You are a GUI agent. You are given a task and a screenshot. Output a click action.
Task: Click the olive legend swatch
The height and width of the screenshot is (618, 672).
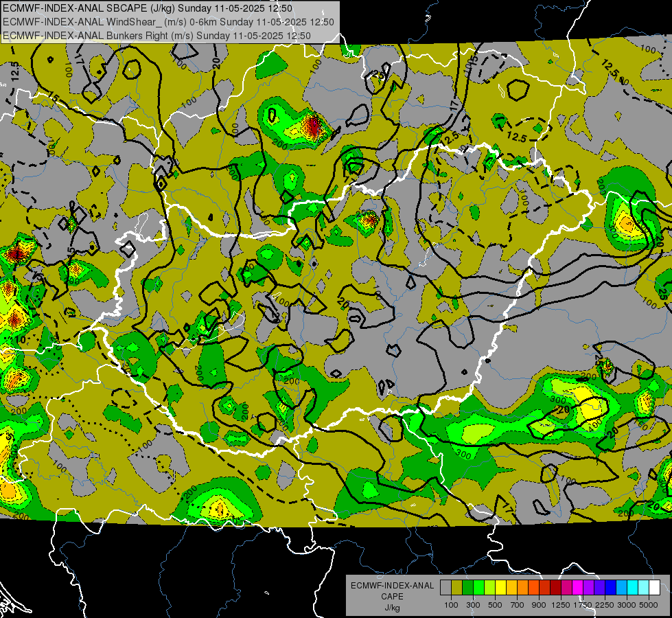pyautogui.click(x=457, y=588)
